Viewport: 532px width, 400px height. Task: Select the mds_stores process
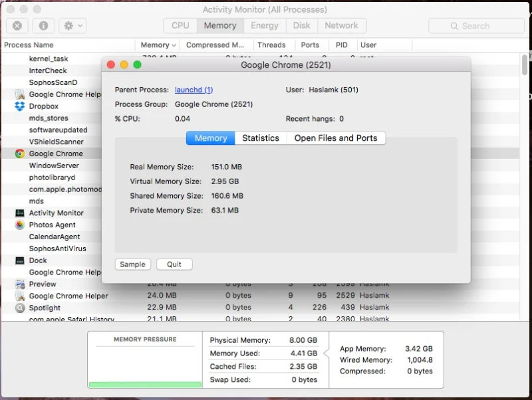[49, 118]
